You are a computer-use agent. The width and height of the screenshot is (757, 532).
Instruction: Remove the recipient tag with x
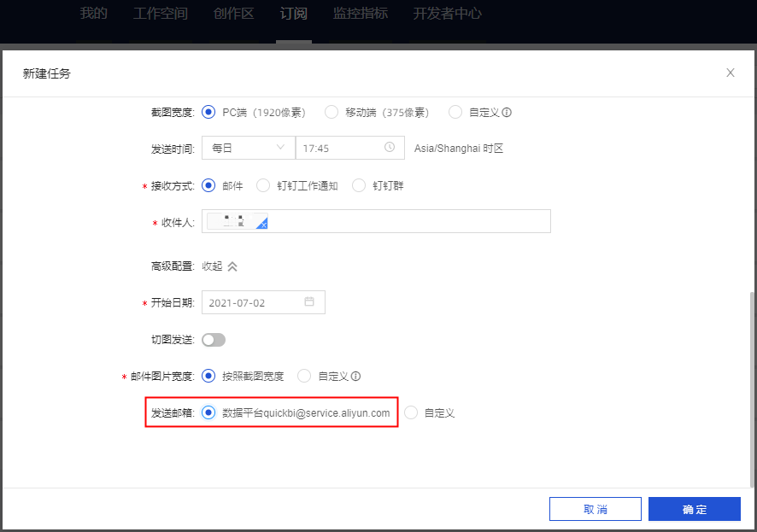tap(264, 225)
